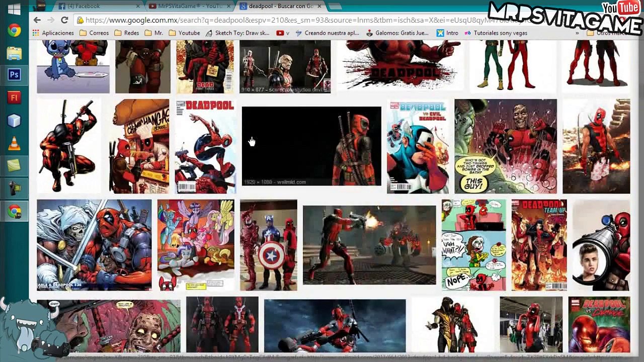Open VLC media player from the taskbar
This screenshot has height=362, width=644.
(x=14, y=143)
